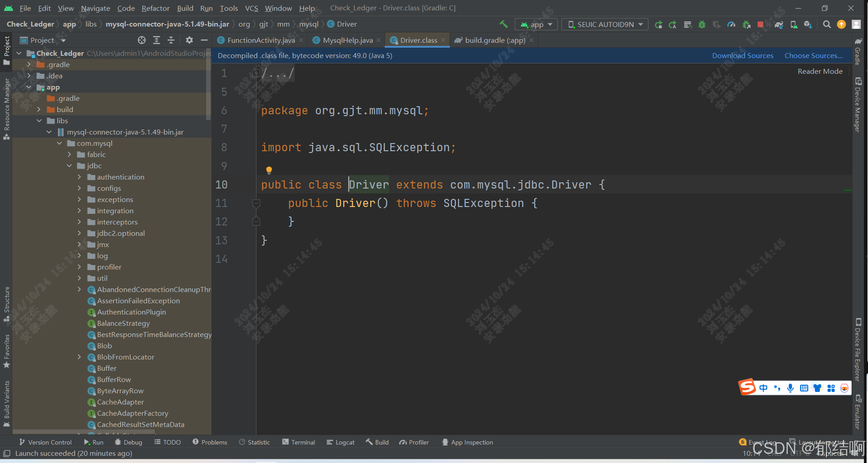The width and height of the screenshot is (868, 463).
Task: Open Choose Sources dialog
Action: (814, 55)
